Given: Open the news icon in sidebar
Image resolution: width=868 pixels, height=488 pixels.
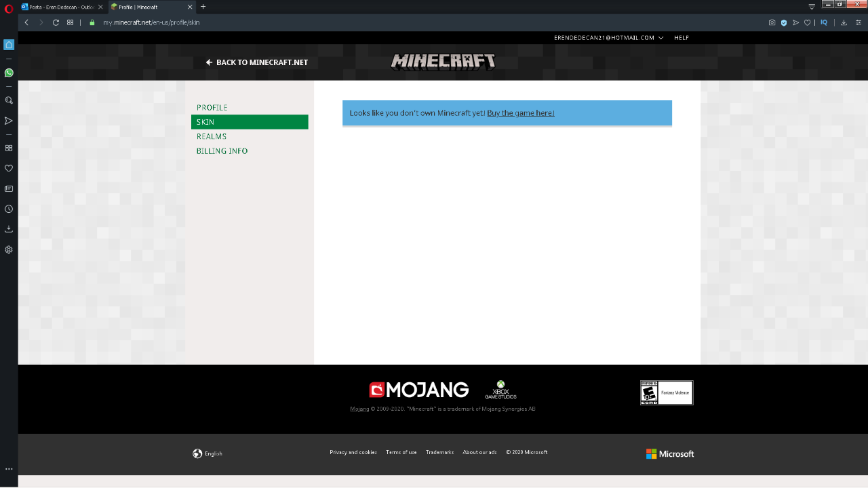Looking at the screenshot, I should pos(9,188).
